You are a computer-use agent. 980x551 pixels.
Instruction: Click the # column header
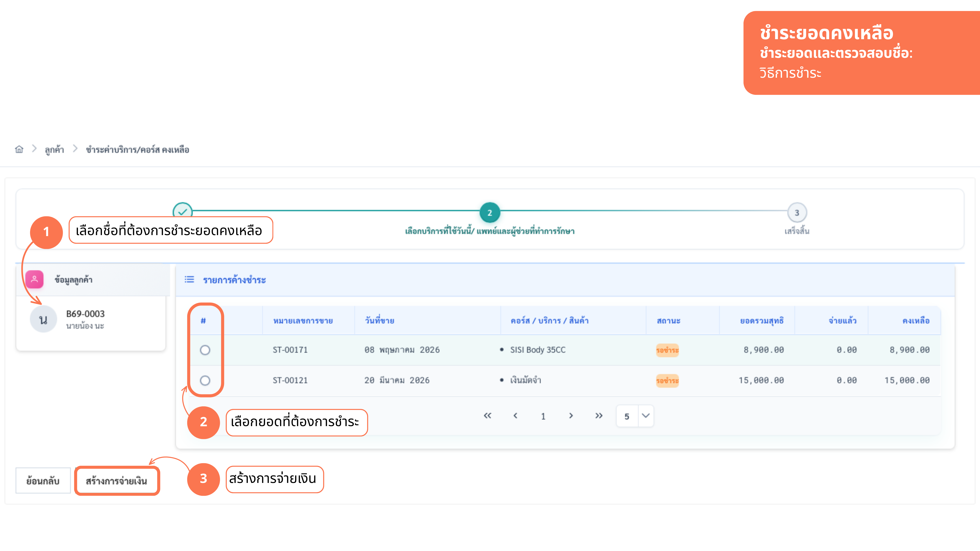click(203, 321)
